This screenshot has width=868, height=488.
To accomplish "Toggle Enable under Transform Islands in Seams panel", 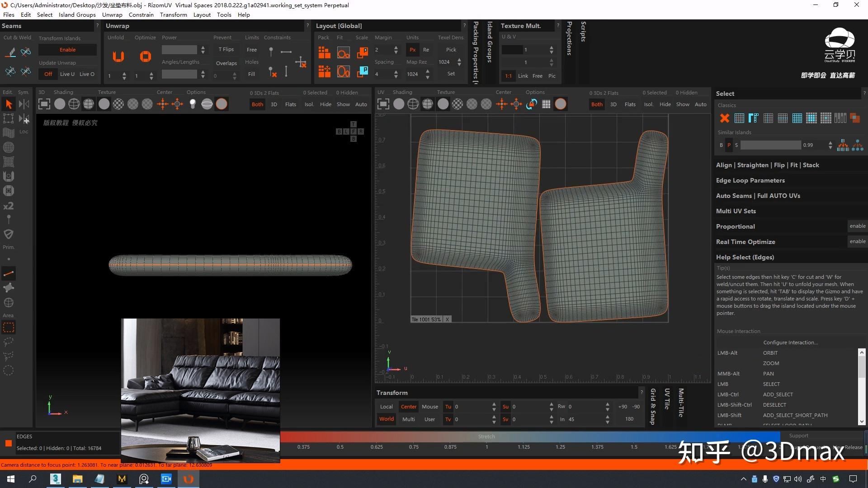I will tap(67, 50).
